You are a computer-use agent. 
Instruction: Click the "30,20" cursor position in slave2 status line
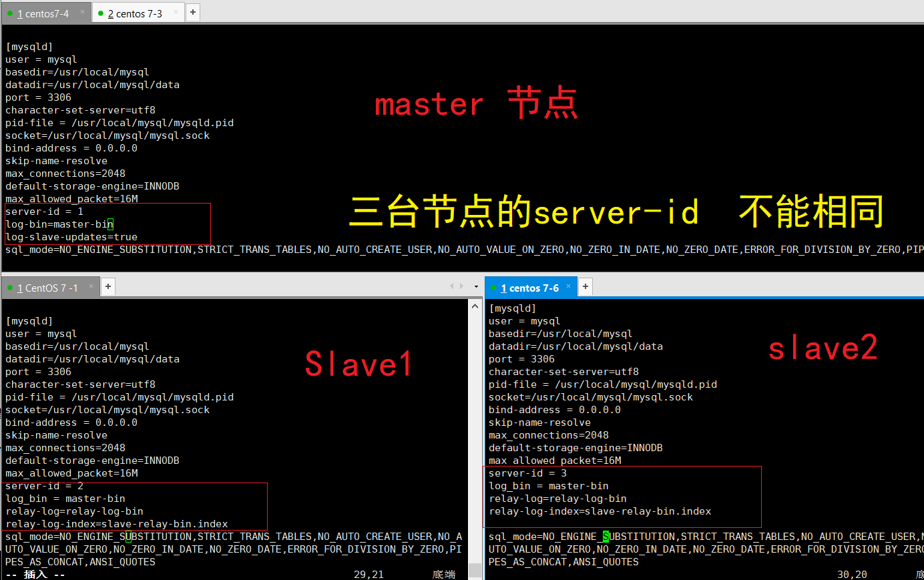click(x=852, y=574)
